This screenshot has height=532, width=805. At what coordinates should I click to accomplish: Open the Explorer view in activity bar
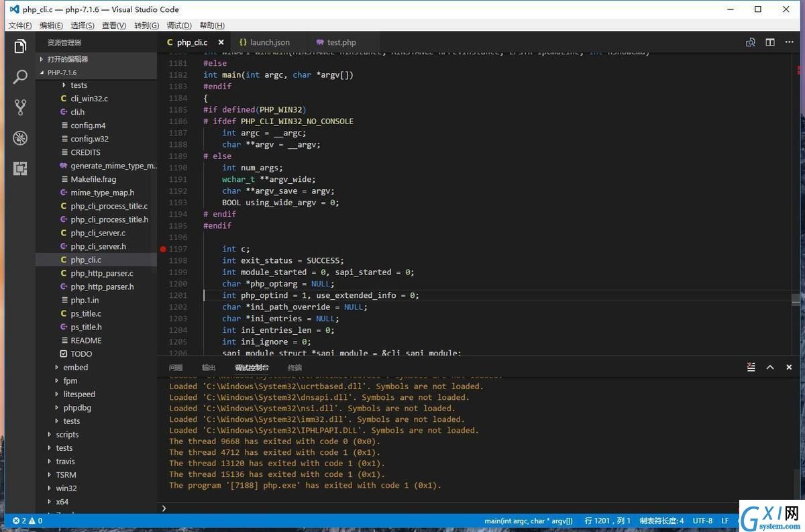20,46
